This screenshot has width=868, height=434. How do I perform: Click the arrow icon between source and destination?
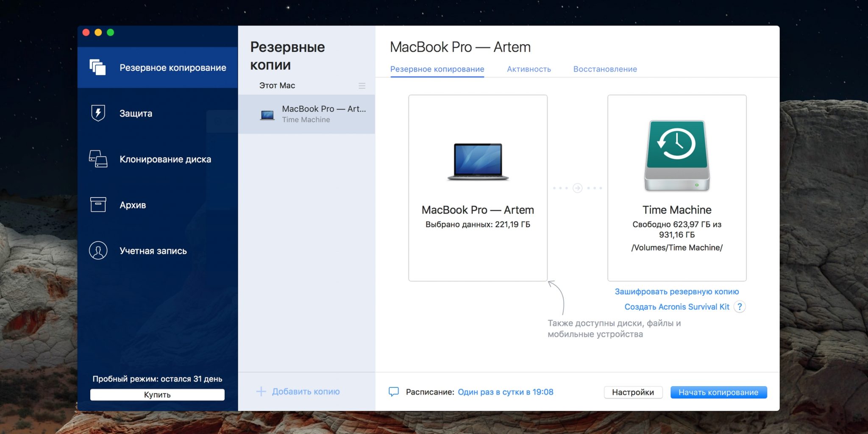pyautogui.click(x=577, y=188)
